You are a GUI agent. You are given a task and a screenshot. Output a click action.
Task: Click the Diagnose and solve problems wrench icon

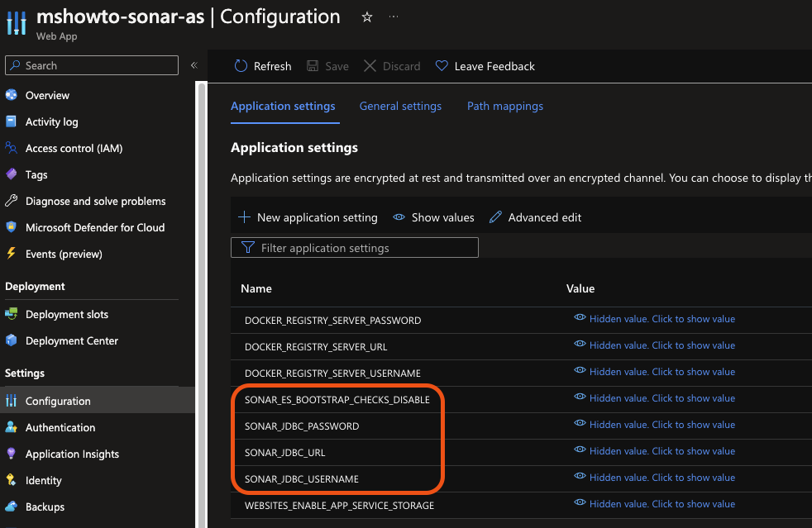point(12,200)
